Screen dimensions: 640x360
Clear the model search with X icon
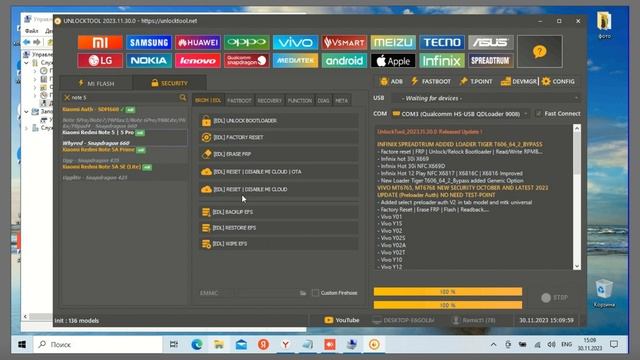[x=67, y=98]
